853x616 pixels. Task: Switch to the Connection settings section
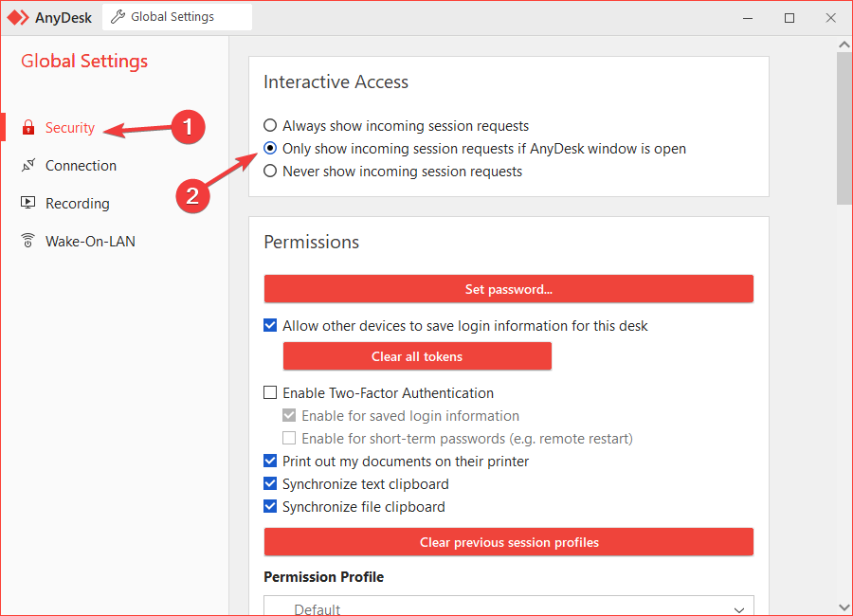tap(81, 166)
